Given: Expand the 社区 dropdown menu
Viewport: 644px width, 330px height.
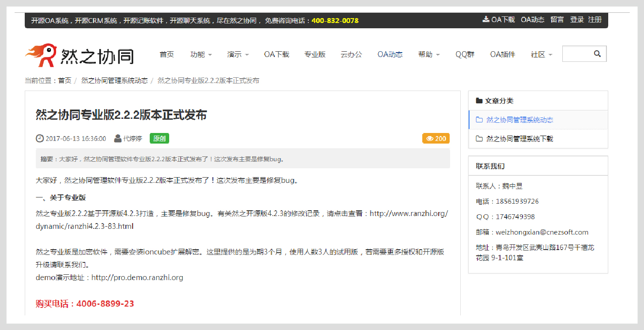Looking at the screenshot, I should [542, 54].
